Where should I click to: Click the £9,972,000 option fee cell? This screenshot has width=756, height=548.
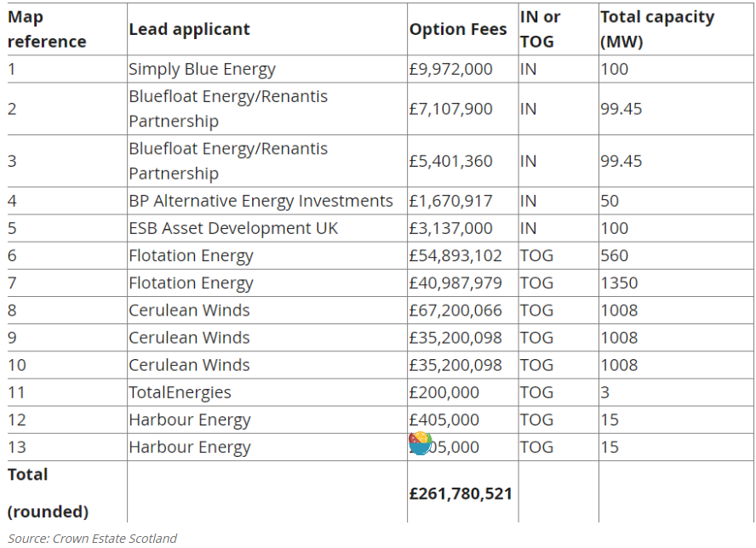[450, 70]
